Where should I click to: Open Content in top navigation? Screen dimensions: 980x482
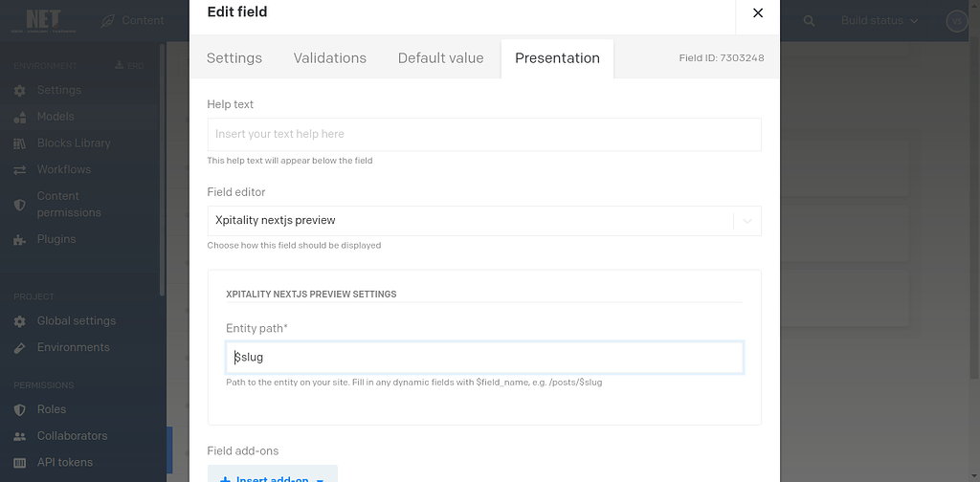tap(132, 21)
